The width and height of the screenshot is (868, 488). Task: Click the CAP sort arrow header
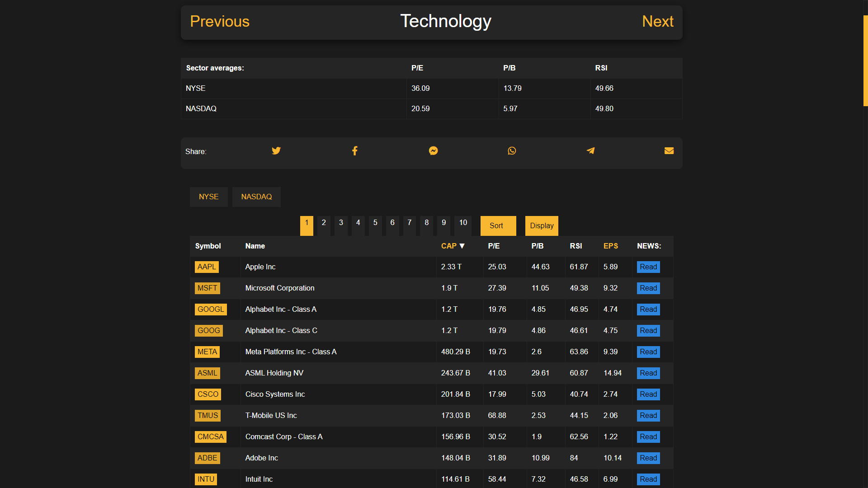point(453,246)
